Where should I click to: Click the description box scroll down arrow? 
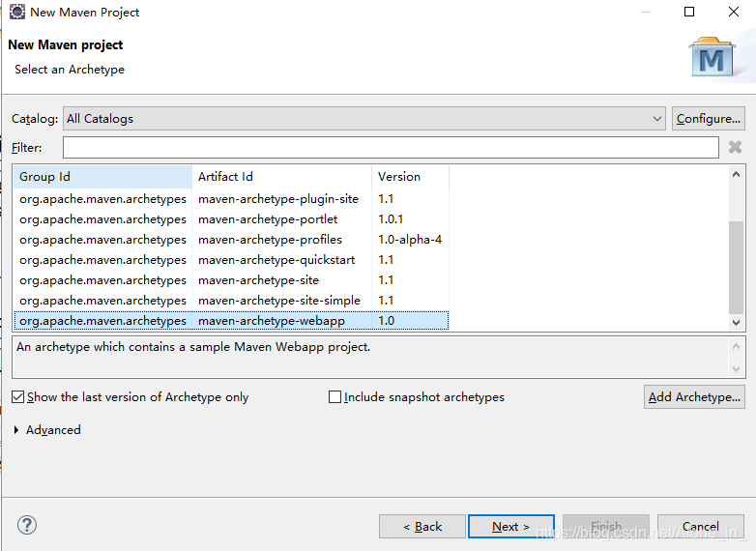coord(736,369)
